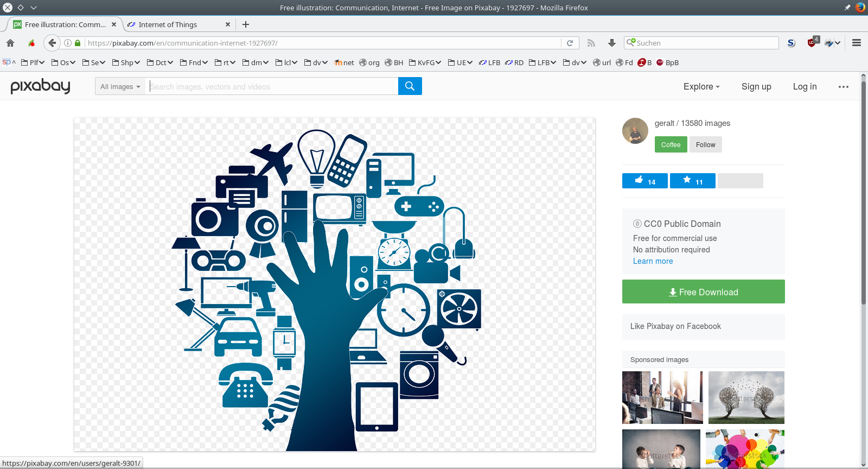Click the Pixabay search images field
This screenshot has height=469, width=868.
tap(272, 86)
